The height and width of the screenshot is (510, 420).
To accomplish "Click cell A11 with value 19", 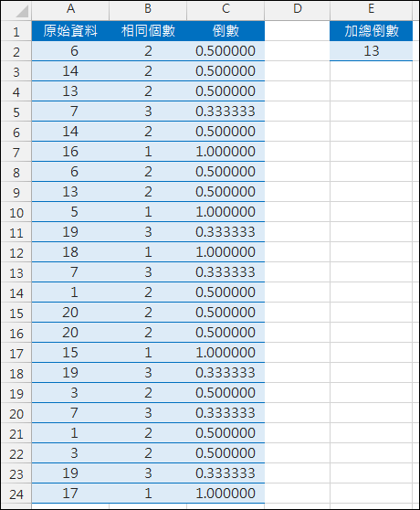I will [70, 232].
